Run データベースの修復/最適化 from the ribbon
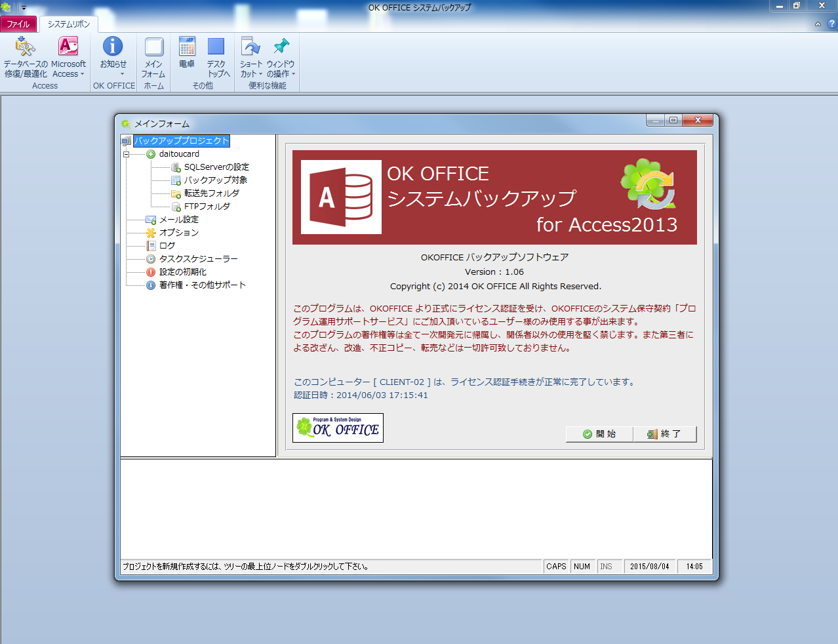Screen dimensions: 838x644 tap(26, 57)
